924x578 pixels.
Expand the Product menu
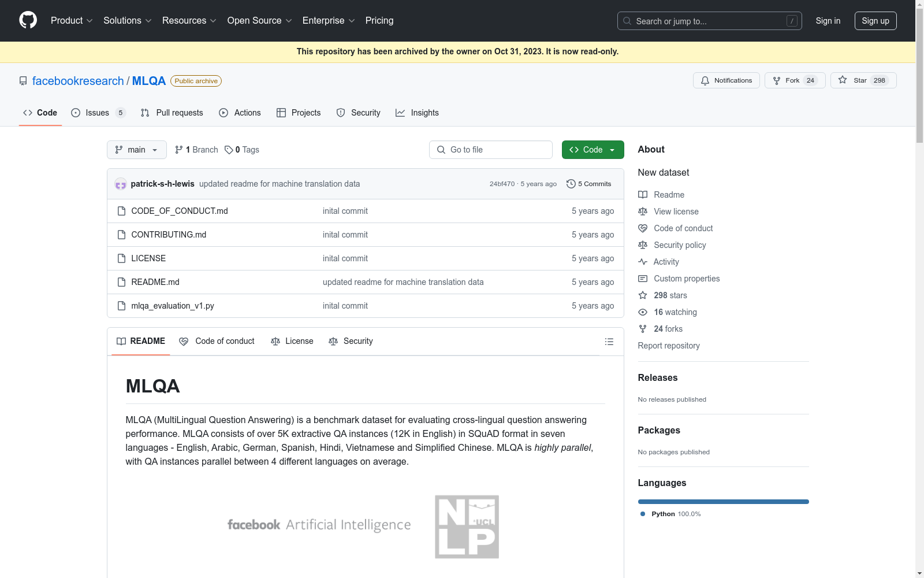(72, 21)
